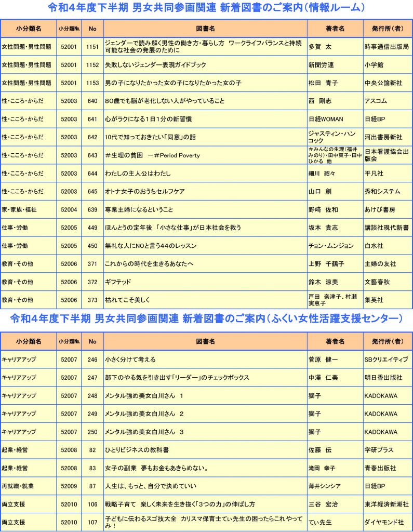Select the publisher ダイヤモンド社
This screenshot has width=413, height=532.
coord(384,523)
